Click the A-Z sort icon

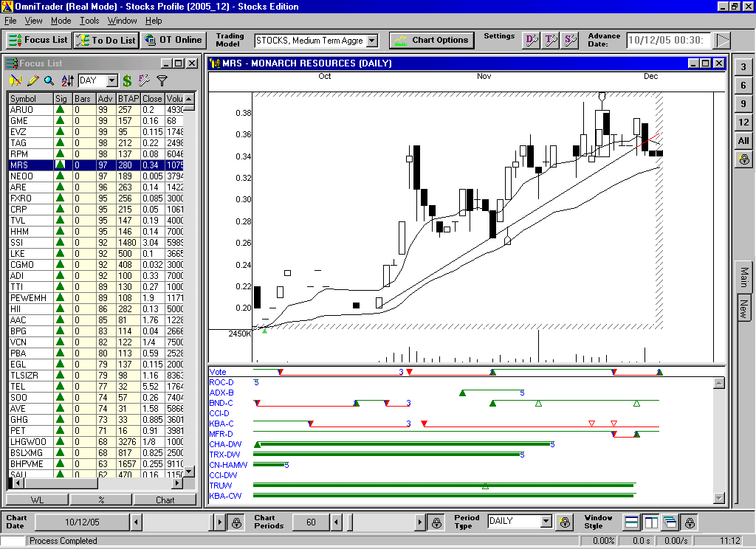(x=67, y=80)
